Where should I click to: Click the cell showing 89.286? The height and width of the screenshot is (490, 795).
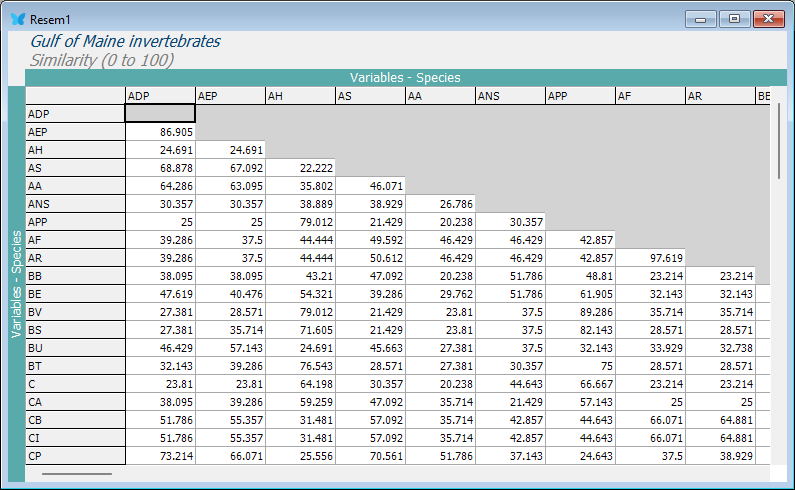pos(579,312)
